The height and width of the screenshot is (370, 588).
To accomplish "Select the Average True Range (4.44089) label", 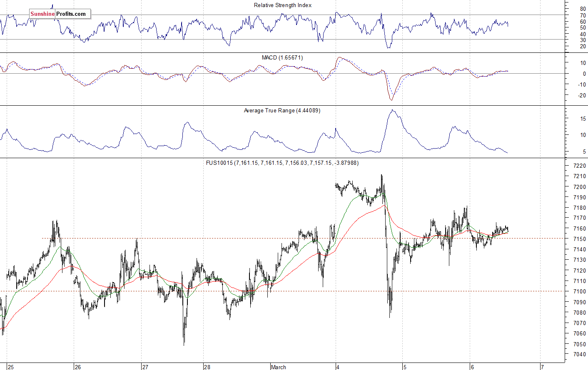I will (x=282, y=110).
